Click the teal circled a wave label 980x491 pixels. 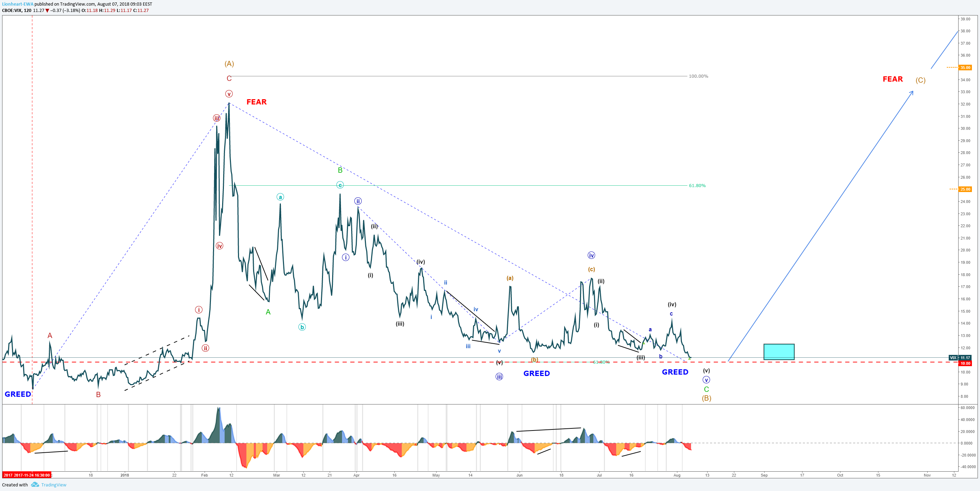pos(281,197)
